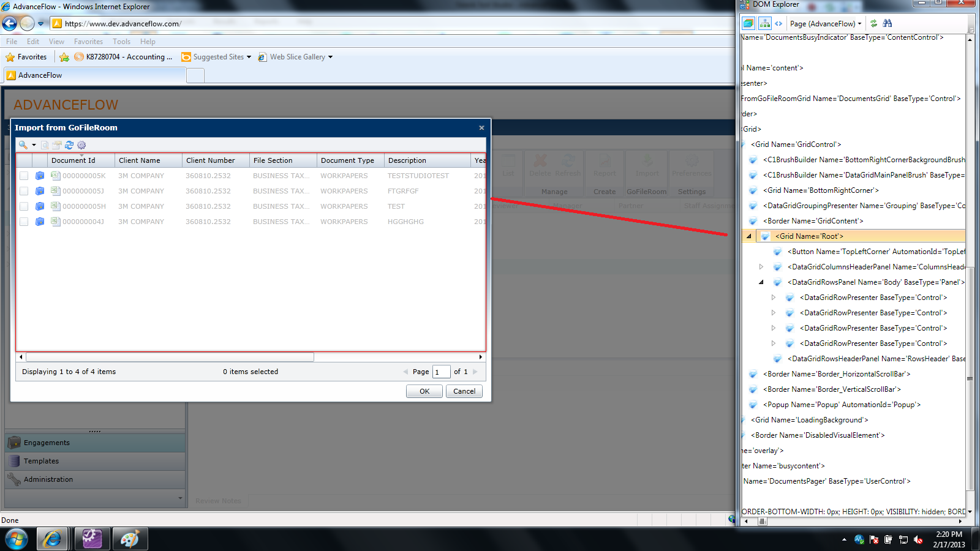This screenshot has width=980, height=551.
Task: Click the 'TESTSTUDIOTEST' description cell
Action: 418,176
